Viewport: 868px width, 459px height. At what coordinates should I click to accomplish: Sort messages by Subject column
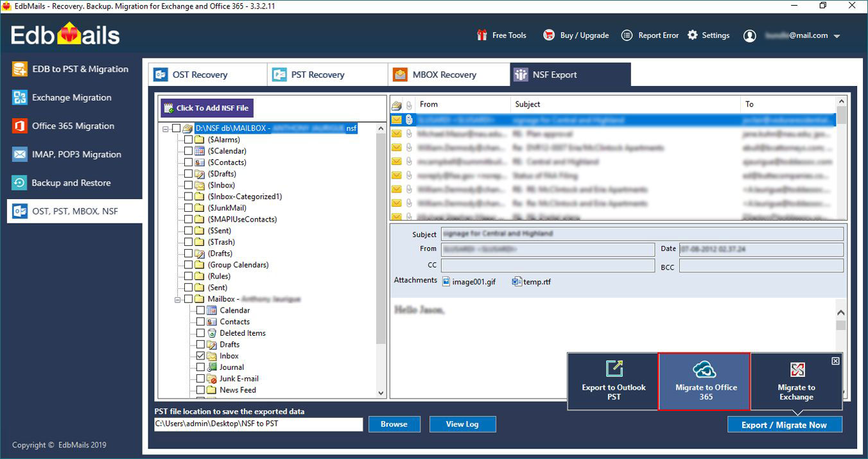(625, 104)
